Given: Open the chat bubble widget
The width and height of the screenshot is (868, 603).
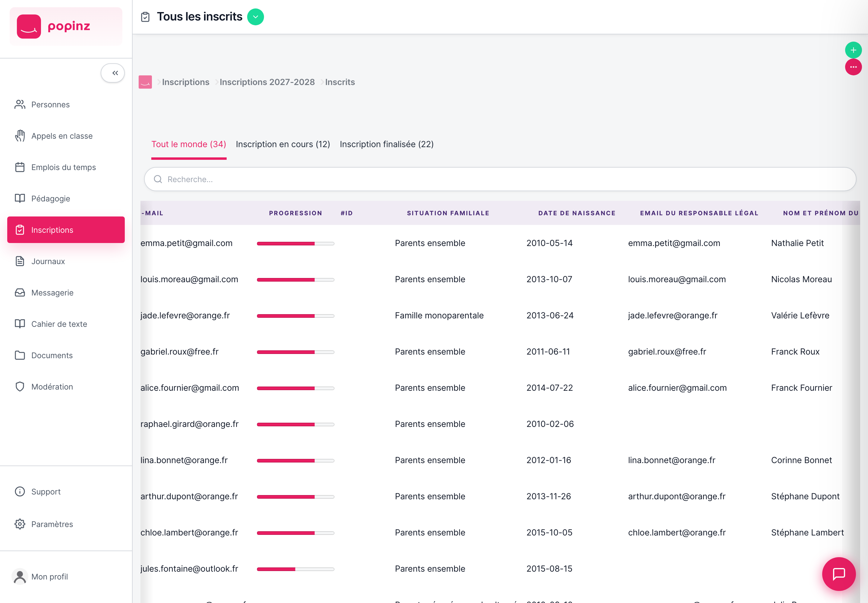Looking at the screenshot, I should pyautogui.click(x=838, y=574).
